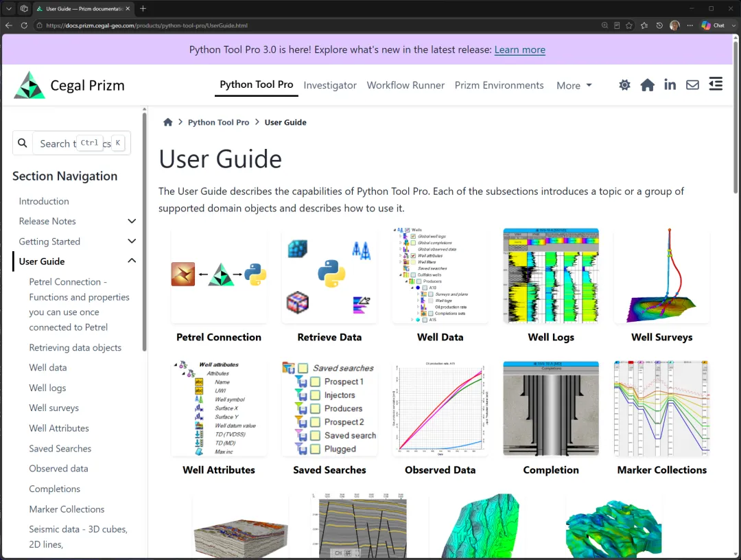
Task: Open browser zoom magnifier icon
Action: click(604, 25)
